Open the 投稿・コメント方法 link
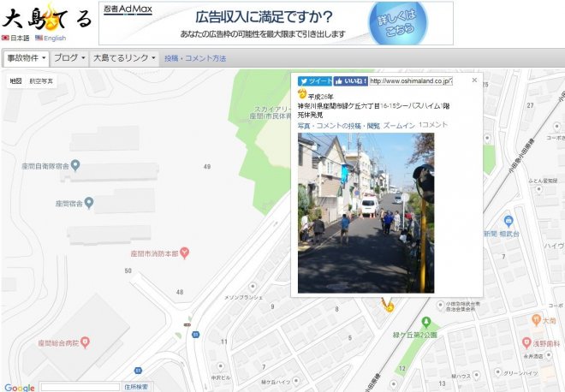565x392 pixels. click(x=195, y=58)
